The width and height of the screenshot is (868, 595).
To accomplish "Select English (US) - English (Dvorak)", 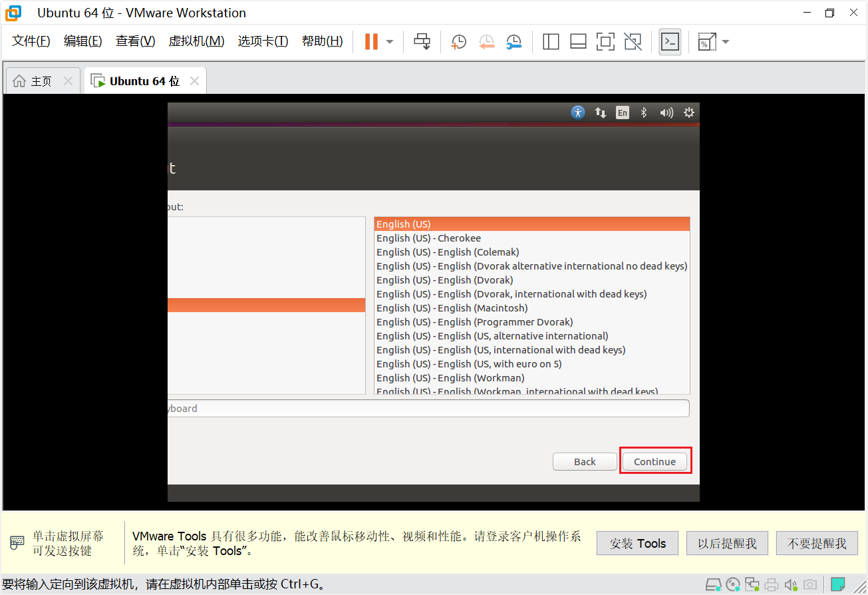I will click(x=531, y=280).
